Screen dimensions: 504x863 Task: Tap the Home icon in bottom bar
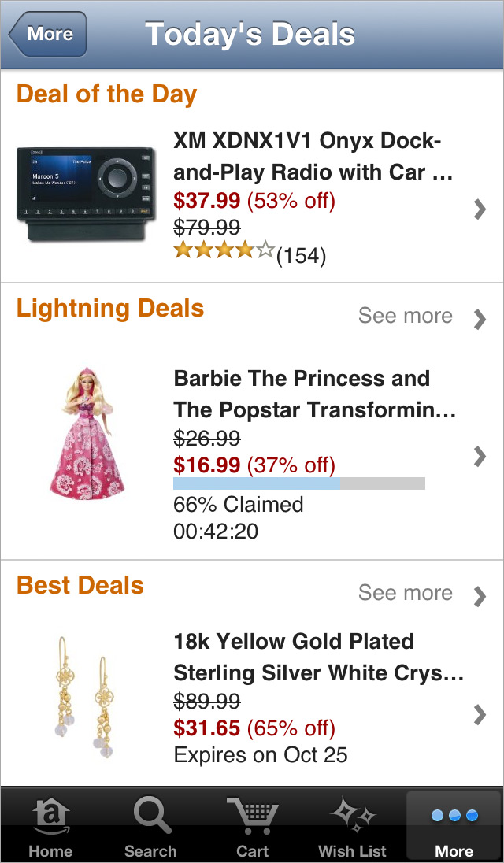tap(50, 817)
